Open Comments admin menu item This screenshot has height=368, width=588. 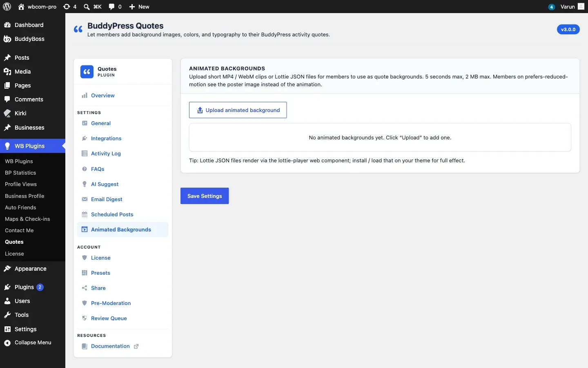pyautogui.click(x=33, y=99)
